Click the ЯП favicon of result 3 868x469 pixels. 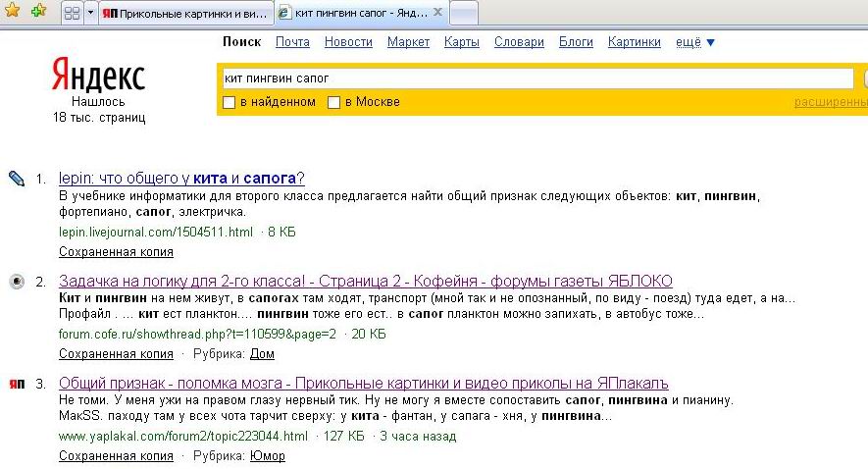pos(17,384)
